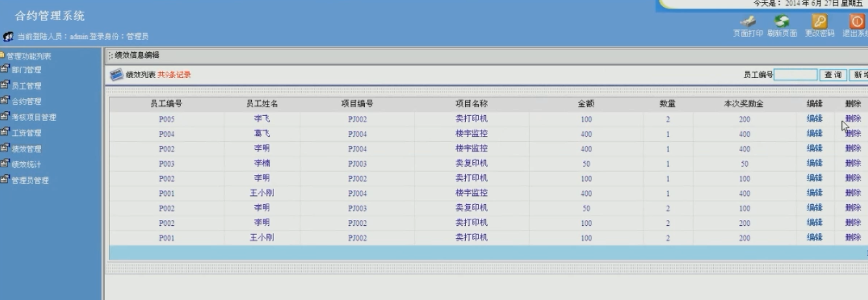Edit the P004 葛飞 record
This screenshot has width=868, height=300.
(x=815, y=133)
